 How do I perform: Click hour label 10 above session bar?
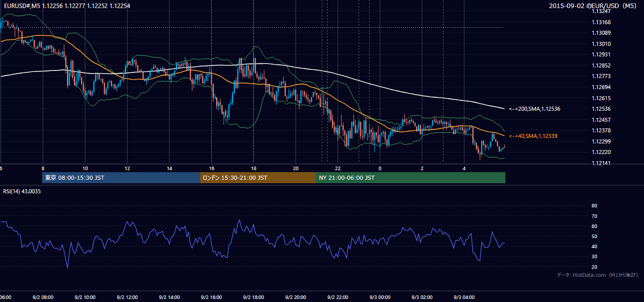tap(85, 168)
